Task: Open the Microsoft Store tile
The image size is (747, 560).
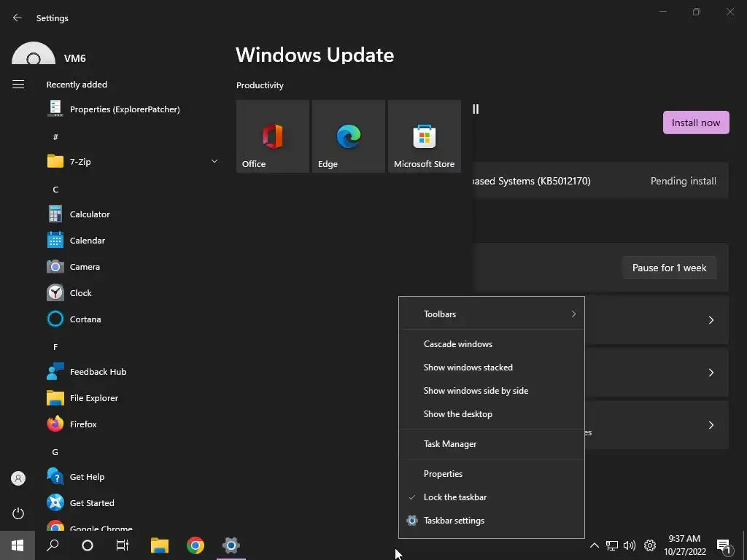Action: [x=425, y=136]
